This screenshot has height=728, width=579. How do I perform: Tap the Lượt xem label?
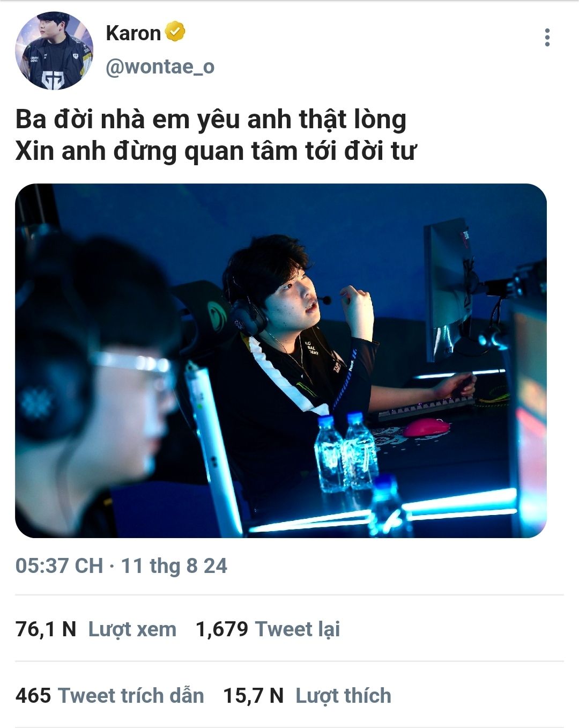pyautogui.click(x=132, y=629)
